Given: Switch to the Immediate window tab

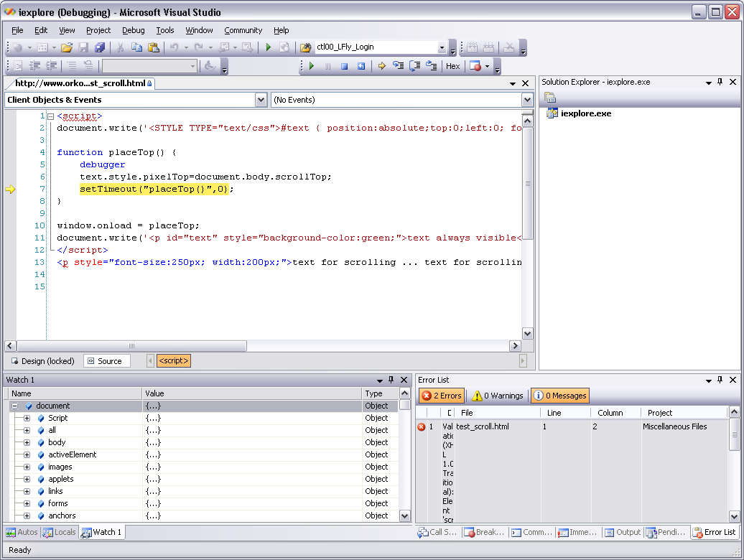Looking at the screenshot, I should pyautogui.click(x=577, y=532).
